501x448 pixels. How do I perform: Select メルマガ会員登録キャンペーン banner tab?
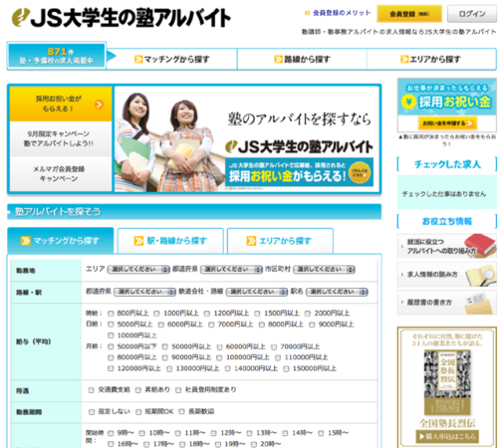[61, 174]
